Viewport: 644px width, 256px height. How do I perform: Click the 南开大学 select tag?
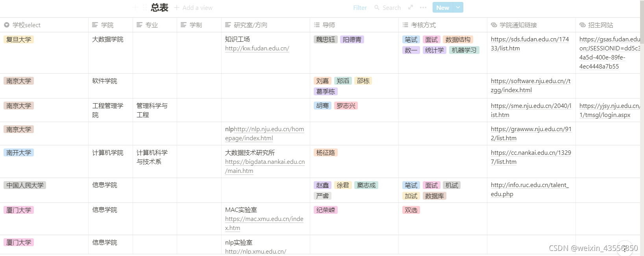[x=19, y=152]
